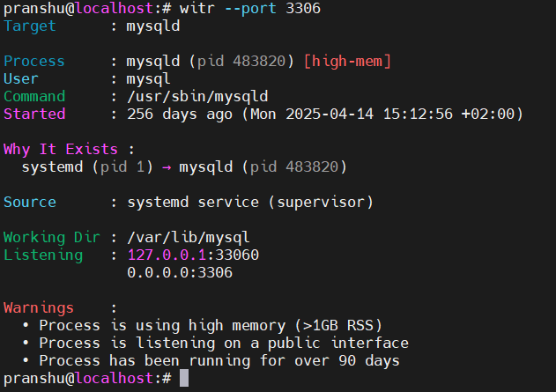Click the red Warnings label
The width and height of the screenshot is (556, 392).
click(38, 307)
